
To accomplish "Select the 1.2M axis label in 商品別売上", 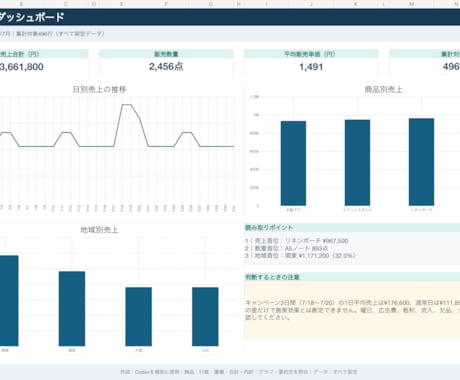I will point(254,97).
